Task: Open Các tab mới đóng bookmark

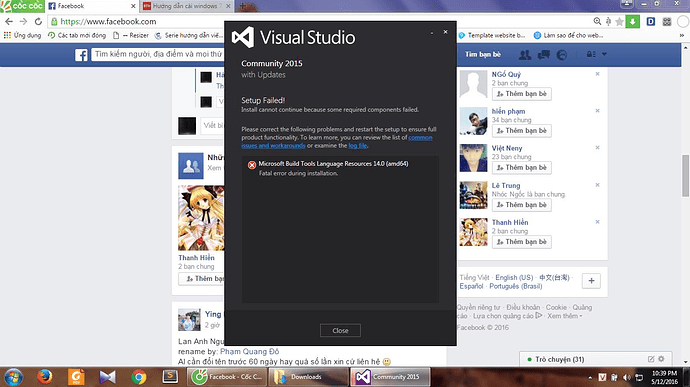Action: [x=77, y=35]
